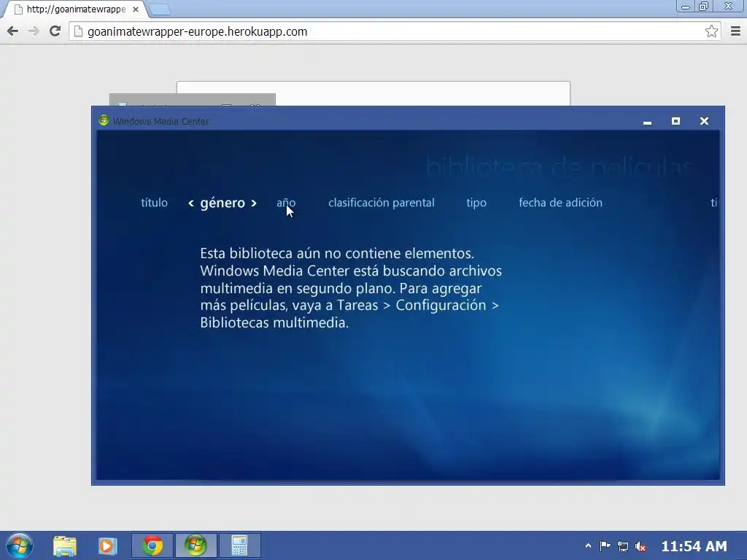
Task: Open a new Chrome tab
Action: tap(159, 9)
